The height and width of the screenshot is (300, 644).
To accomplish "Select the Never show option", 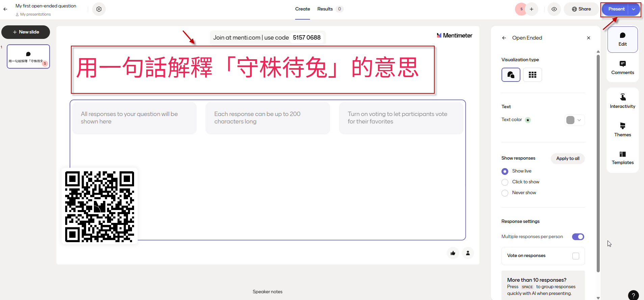I will click(x=505, y=193).
